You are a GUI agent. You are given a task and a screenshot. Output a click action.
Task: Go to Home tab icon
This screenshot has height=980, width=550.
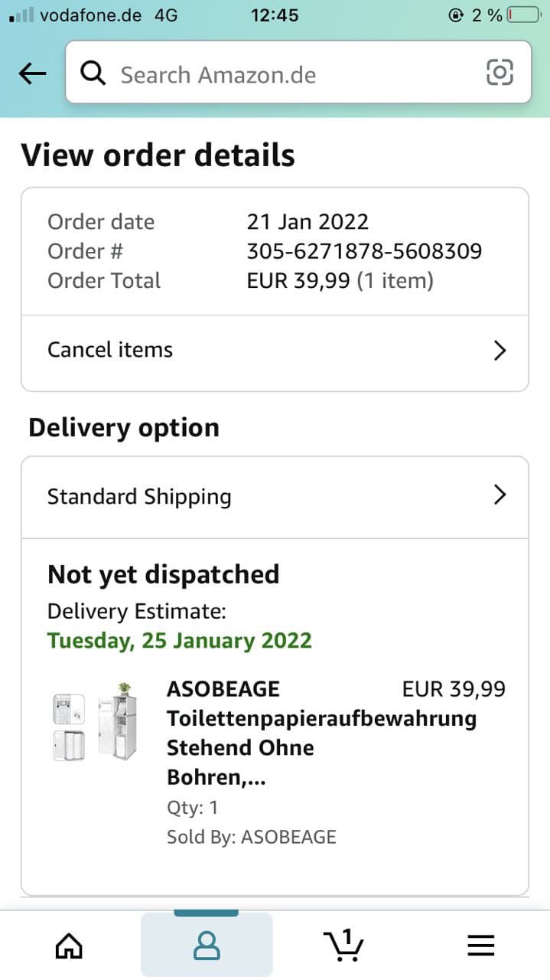coord(69,946)
